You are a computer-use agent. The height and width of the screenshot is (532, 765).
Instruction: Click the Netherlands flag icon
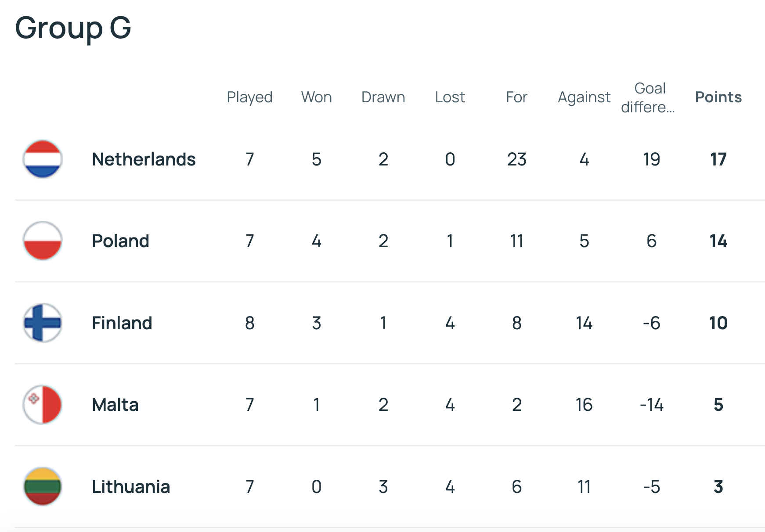[x=42, y=159]
